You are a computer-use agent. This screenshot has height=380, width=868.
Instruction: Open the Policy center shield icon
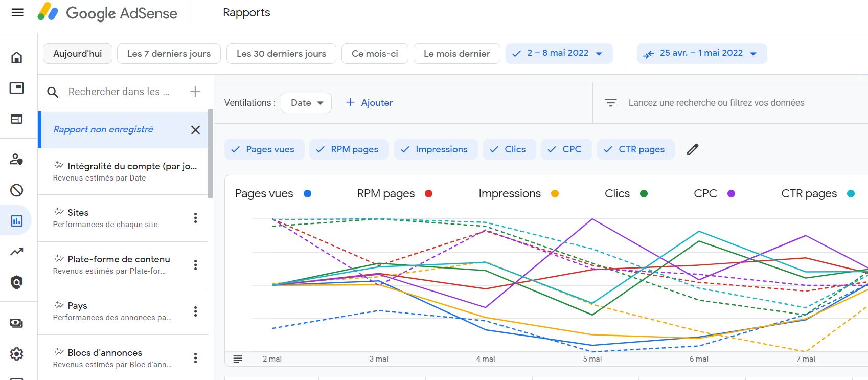pos(17,282)
